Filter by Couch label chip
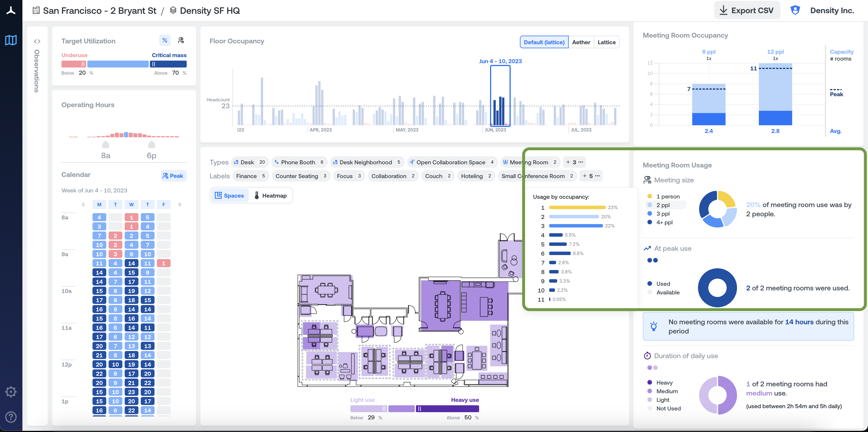Screen dimensions: 868x432 click(438, 176)
